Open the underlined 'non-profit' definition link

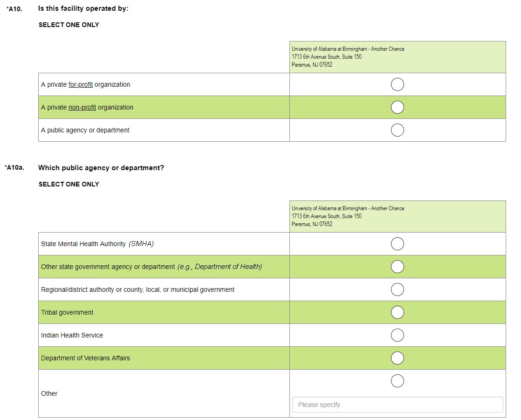pos(82,108)
